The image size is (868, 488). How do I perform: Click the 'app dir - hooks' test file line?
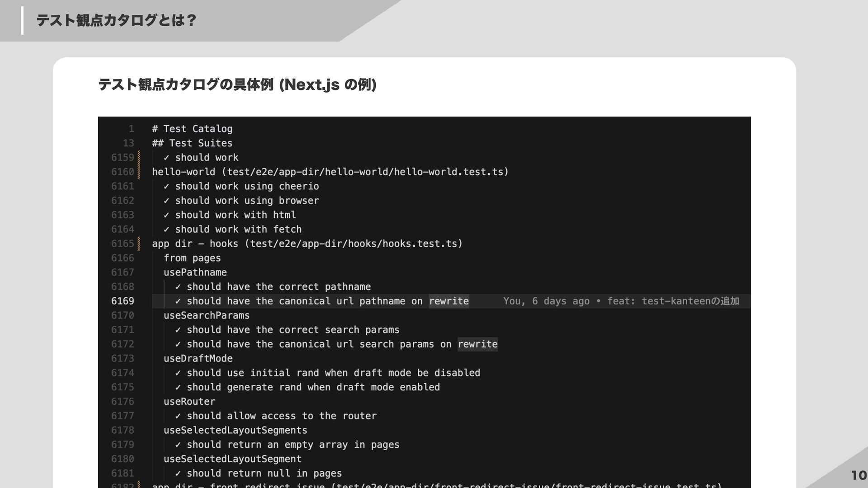click(307, 244)
